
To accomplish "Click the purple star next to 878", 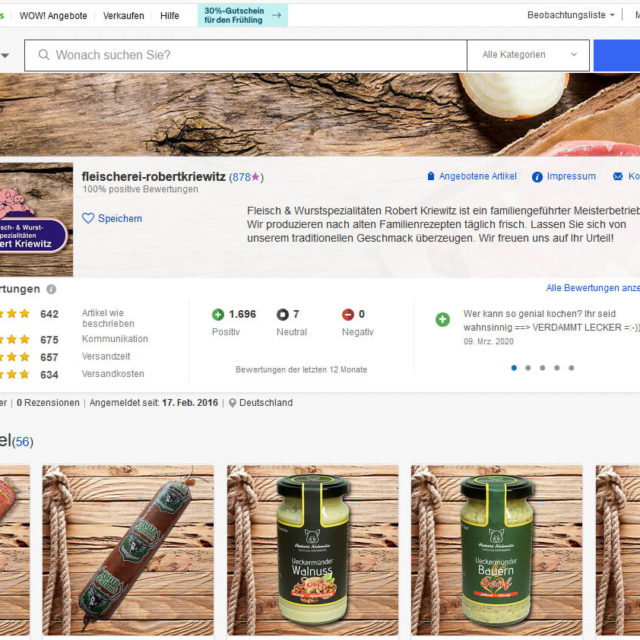I will tap(256, 177).
